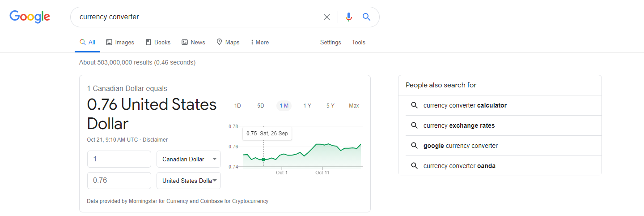The height and width of the screenshot is (216, 644).
Task: Select the 1M chart range
Action: tap(284, 106)
